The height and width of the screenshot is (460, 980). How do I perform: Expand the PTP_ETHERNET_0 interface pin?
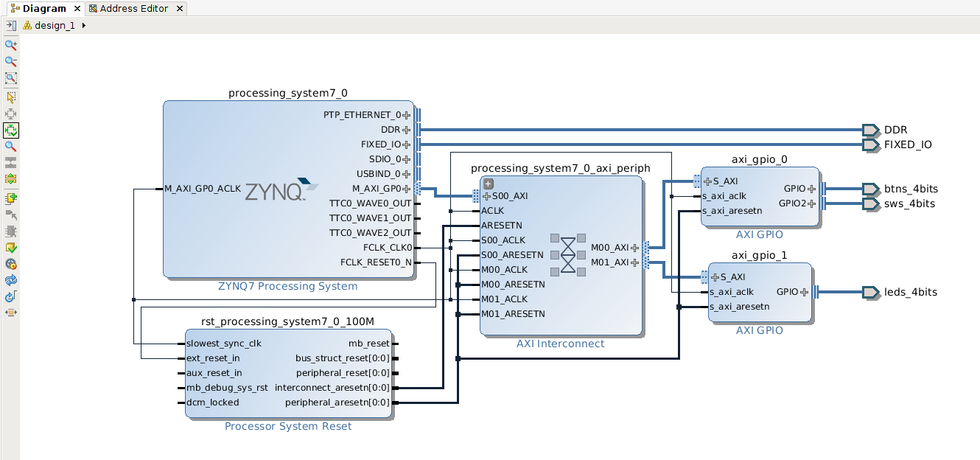point(406,115)
